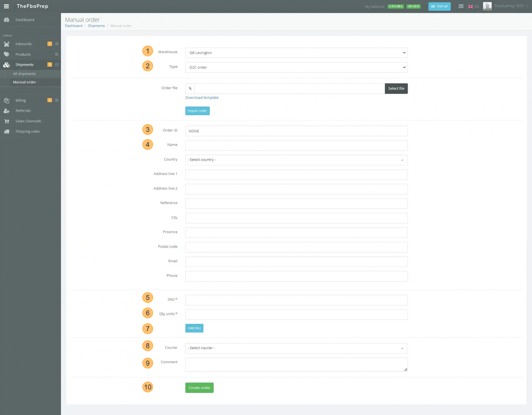532x415 pixels.
Task: Toggle the hamburger sidebar menu icon
Action: 6,6
